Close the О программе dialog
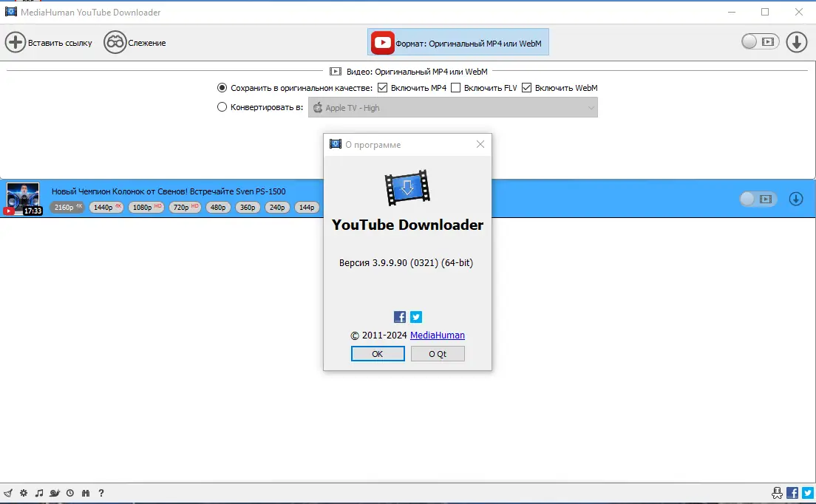 pyautogui.click(x=480, y=144)
